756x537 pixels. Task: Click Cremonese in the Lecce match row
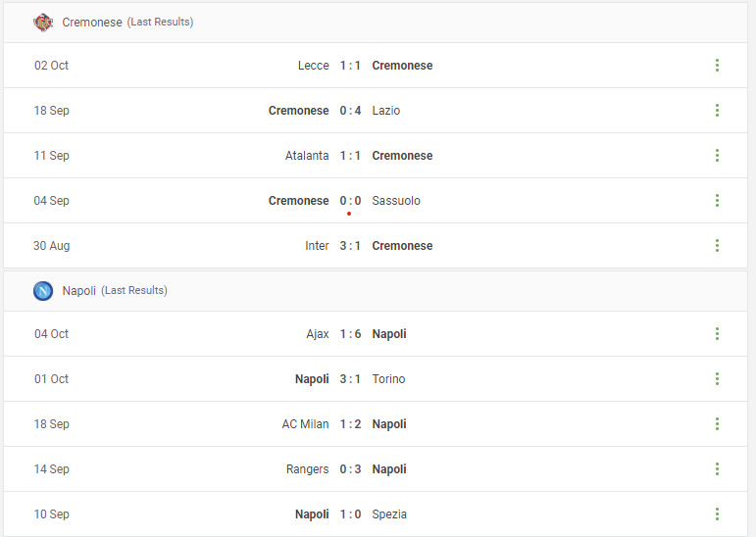point(402,66)
